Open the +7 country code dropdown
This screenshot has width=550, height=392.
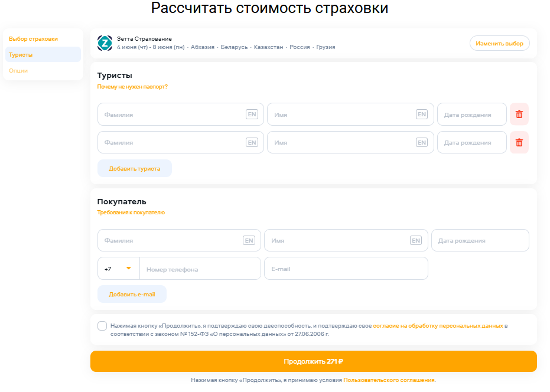click(x=119, y=269)
